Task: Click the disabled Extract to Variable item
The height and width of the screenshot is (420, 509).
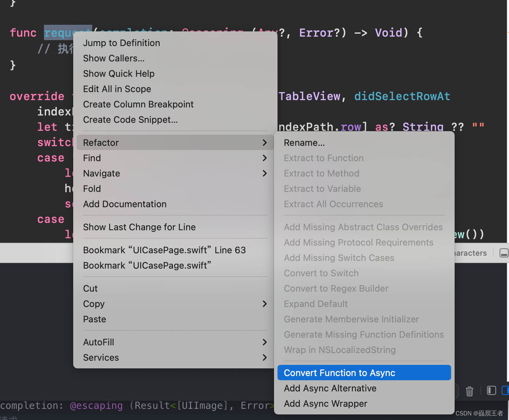Action: 364,189
